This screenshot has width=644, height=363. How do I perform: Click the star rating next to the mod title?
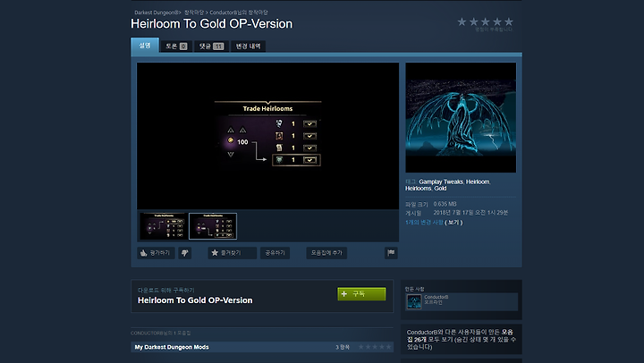pos(485,21)
